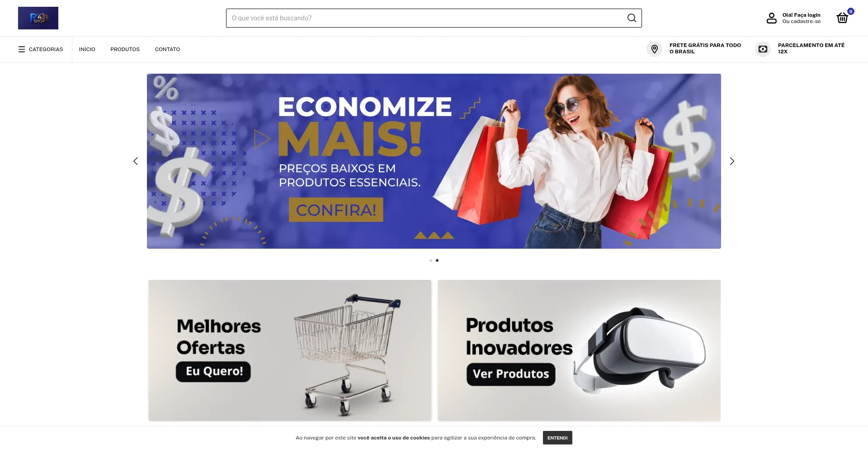This screenshot has width=868, height=449.
Task: Open the Início menu item
Action: click(x=87, y=49)
